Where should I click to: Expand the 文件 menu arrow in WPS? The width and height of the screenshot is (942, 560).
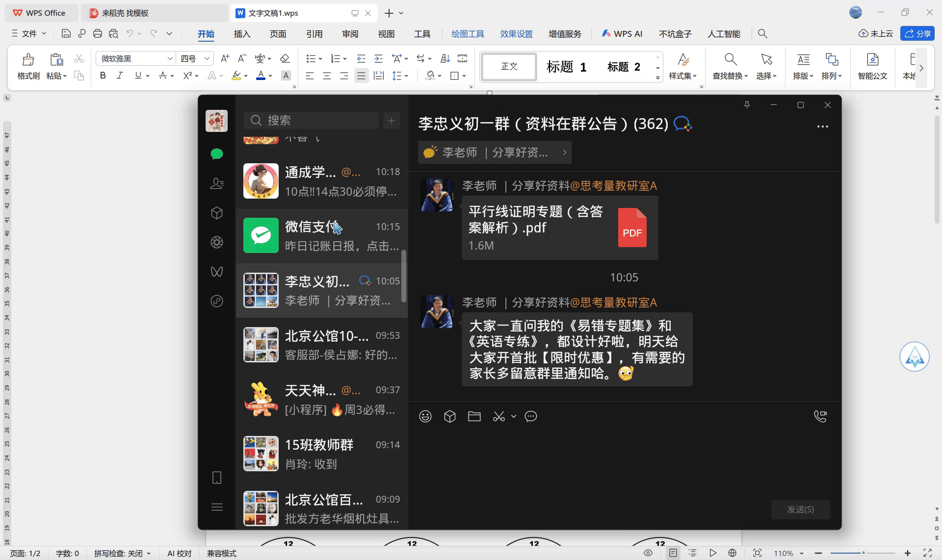click(x=44, y=33)
